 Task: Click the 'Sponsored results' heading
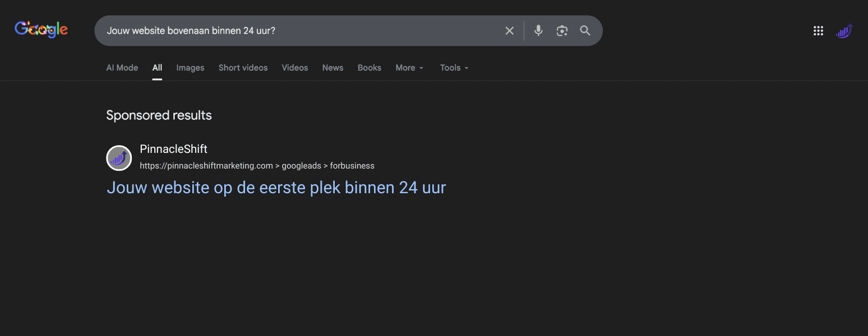(x=159, y=115)
